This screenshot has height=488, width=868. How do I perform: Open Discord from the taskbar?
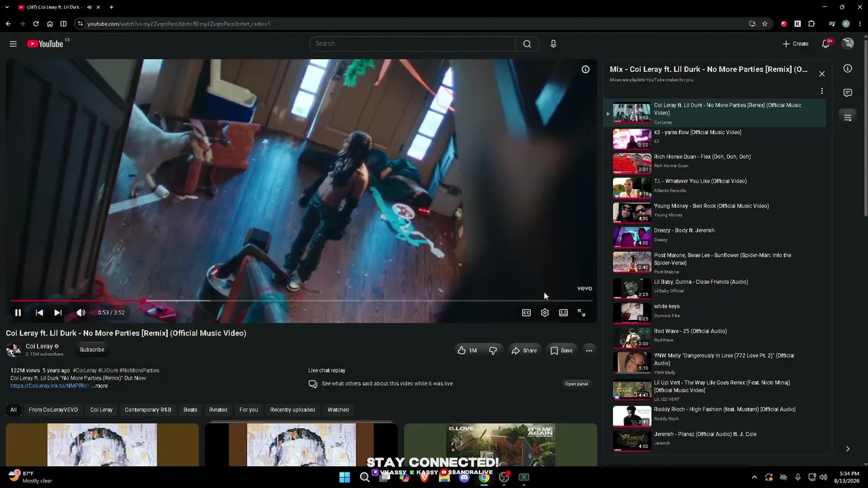pos(464,477)
